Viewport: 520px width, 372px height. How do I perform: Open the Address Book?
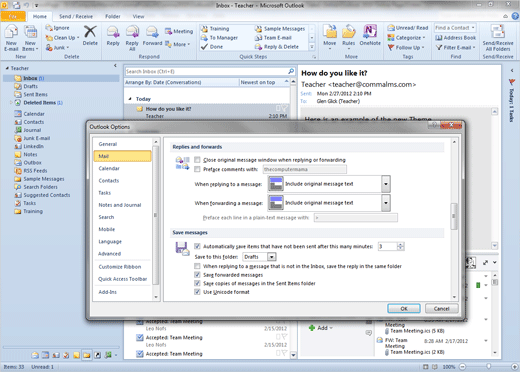(x=455, y=38)
